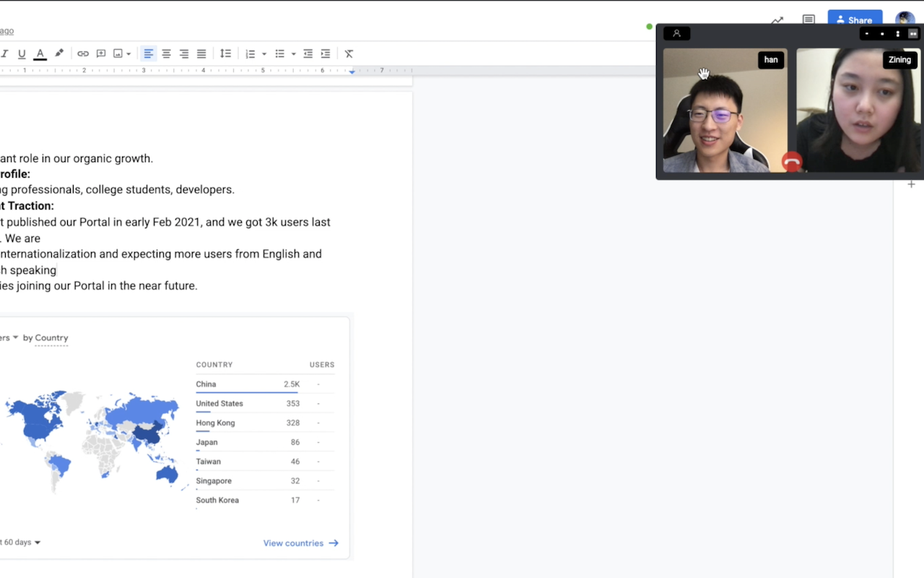Toggle italic formatting in toolbar
Screen dimensions: 924x578
point(4,53)
